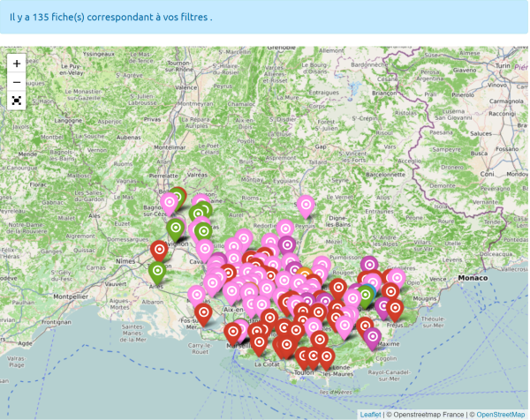Select the red marker at Marseille
The width and height of the screenshot is (530, 420).
(x=233, y=333)
